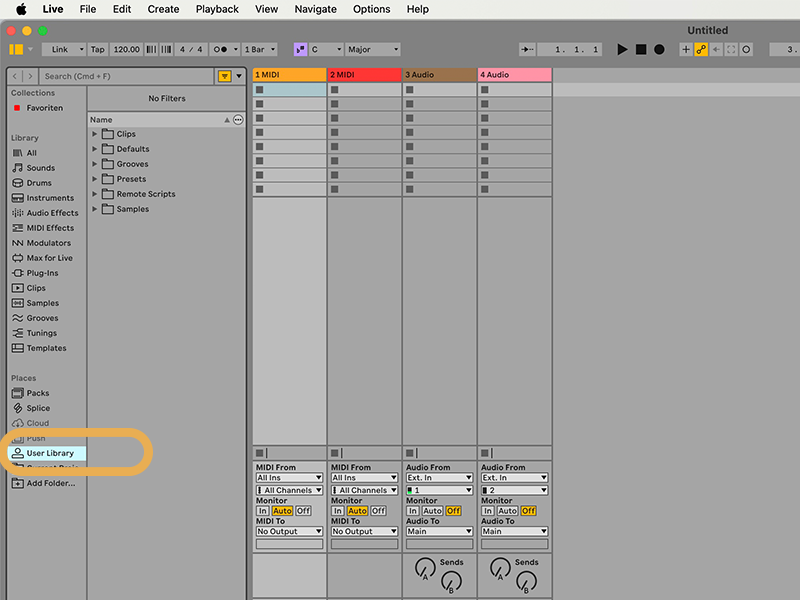Toggle the Automation Arm chain-link button
The width and height of the screenshot is (800, 600).
point(701,49)
